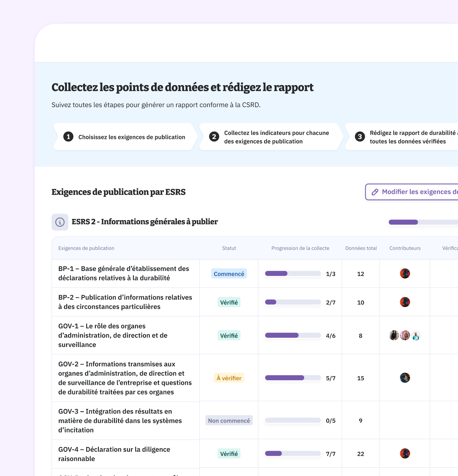Click the Commencé status badge
The height and width of the screenshot is (476, 458).
point(229,274)
